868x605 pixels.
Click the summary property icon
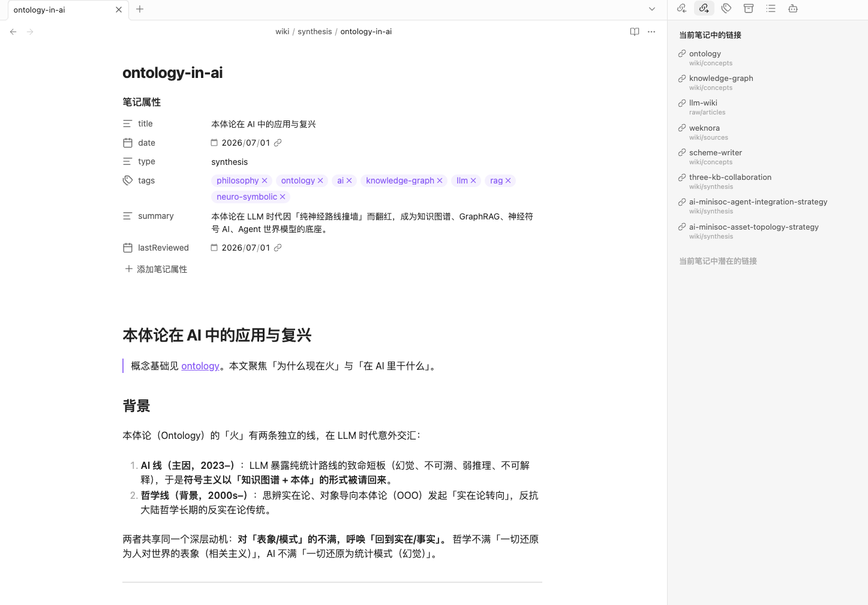click(128, 216)
